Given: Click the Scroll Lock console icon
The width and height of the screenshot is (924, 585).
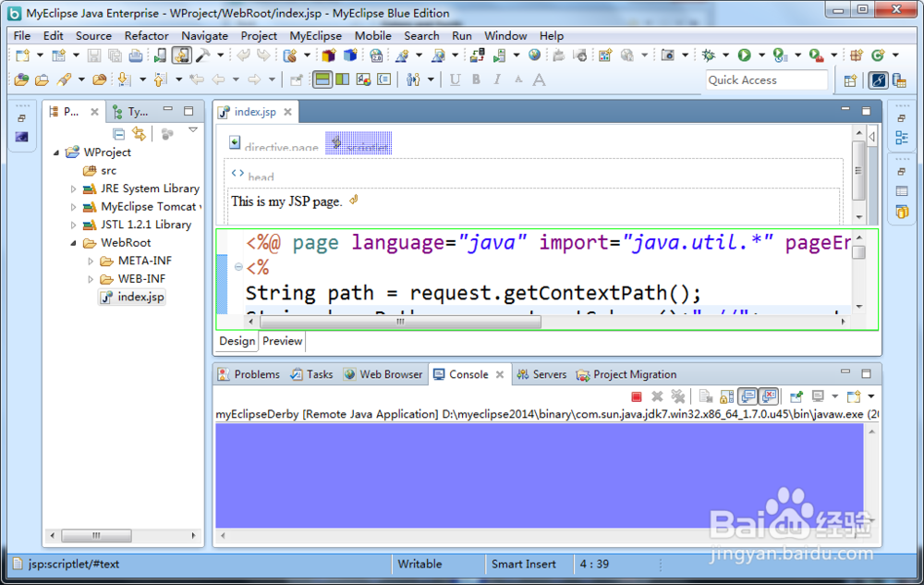Looking at the screenshot, I should click(727, 396).
